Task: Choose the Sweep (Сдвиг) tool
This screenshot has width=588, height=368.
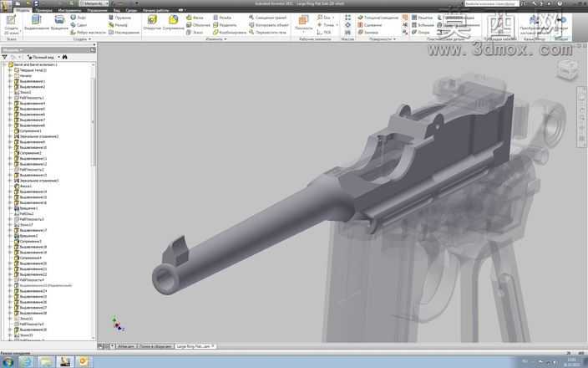Action: 79,25
